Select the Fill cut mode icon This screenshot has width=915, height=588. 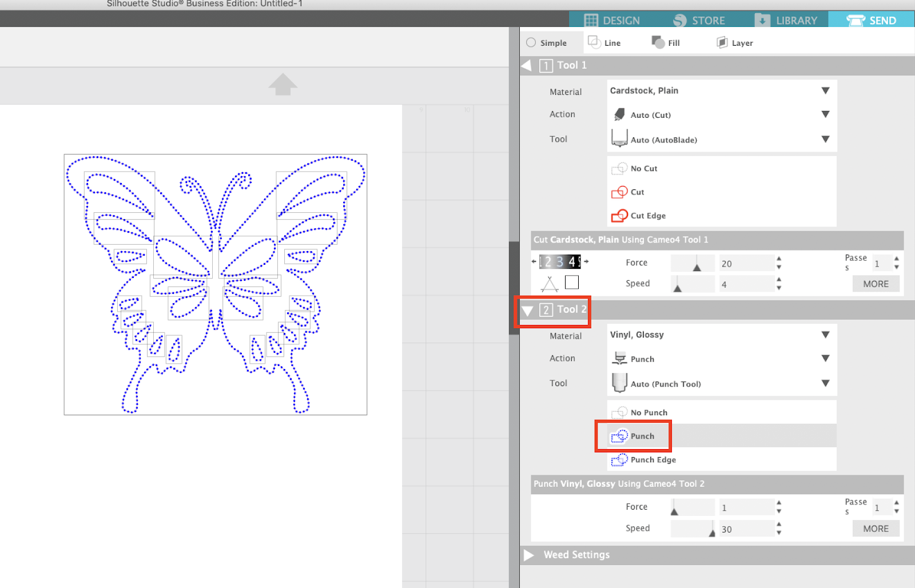coord(666,42)
